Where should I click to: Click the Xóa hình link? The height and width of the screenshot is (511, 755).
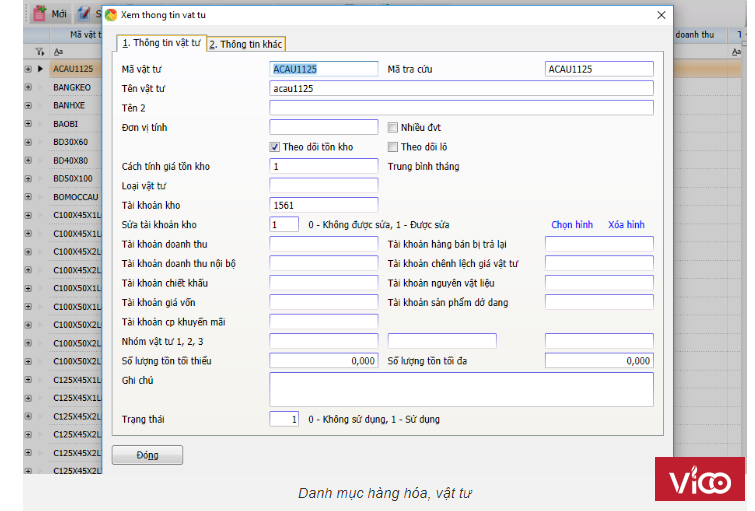(626, 225)
